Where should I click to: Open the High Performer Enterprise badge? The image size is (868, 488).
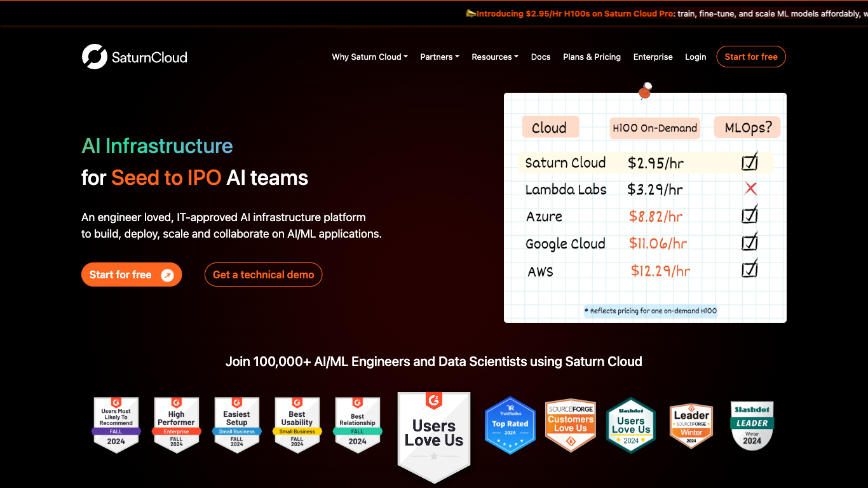coord(177,425)
